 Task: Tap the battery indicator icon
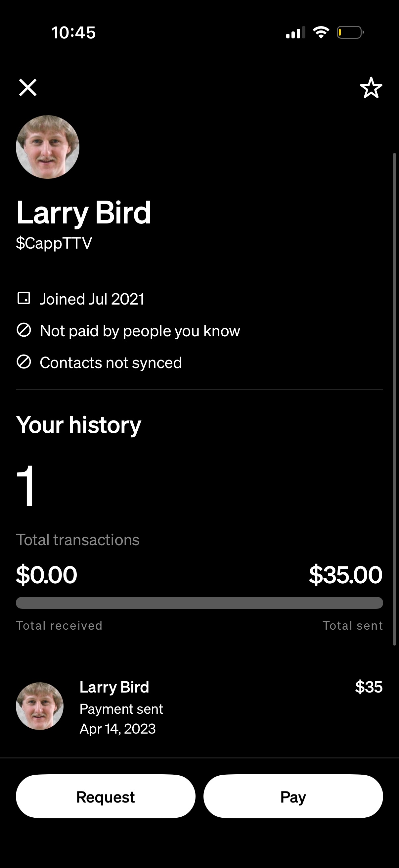[350, 33]
